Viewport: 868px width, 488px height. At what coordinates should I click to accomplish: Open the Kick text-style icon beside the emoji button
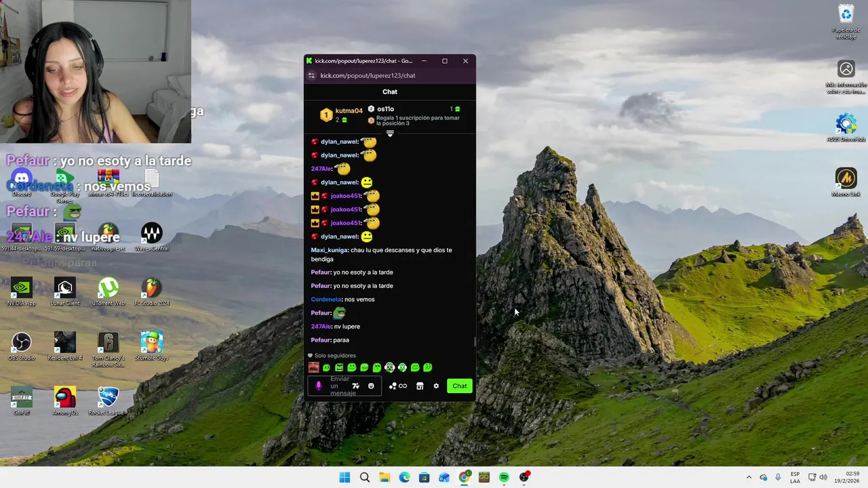tap(355, 386)
